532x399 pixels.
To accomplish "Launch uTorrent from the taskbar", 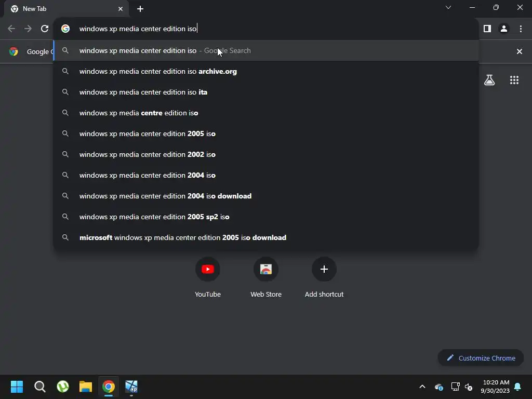I will pos(63,387).
